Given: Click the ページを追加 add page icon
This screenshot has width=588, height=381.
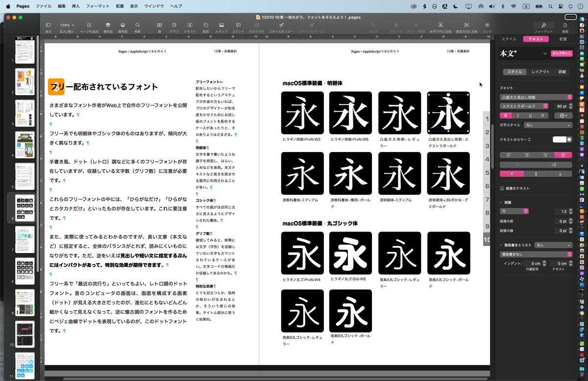Looking at the screenshot, I should [89, 25].
